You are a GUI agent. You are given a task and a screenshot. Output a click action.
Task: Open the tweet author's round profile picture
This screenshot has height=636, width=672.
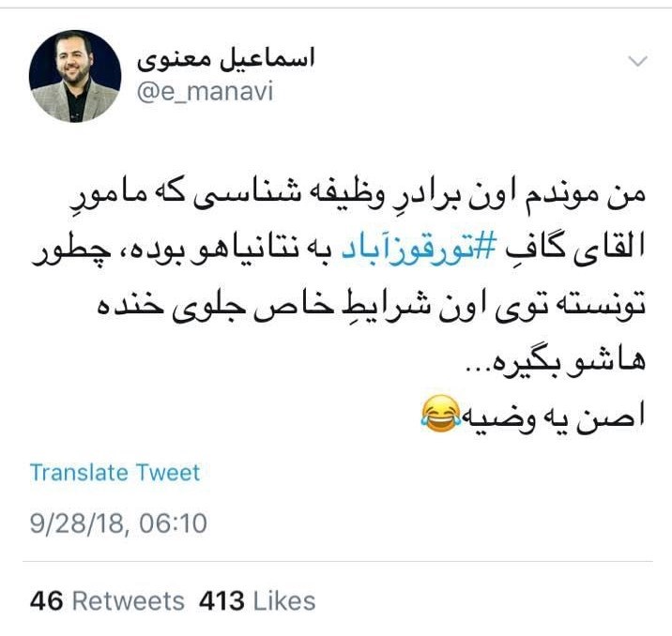pyautogui.click(x=75, y=76)
